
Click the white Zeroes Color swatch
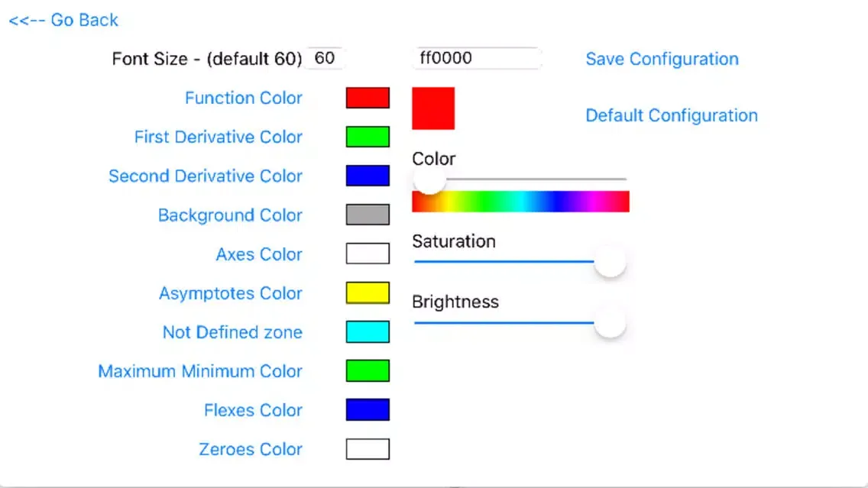coord(368,449)
